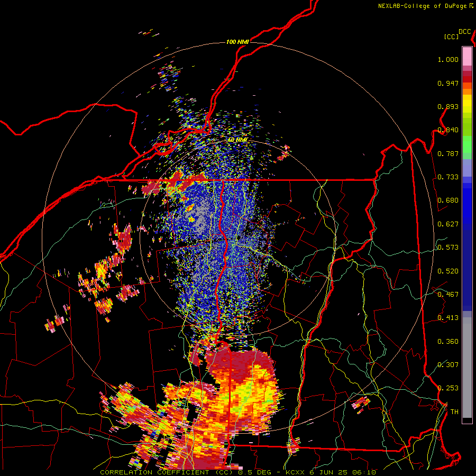Select the 0.893 value on the color scale
This screenshot has width=476, height=476.
(x=448, y=106)
